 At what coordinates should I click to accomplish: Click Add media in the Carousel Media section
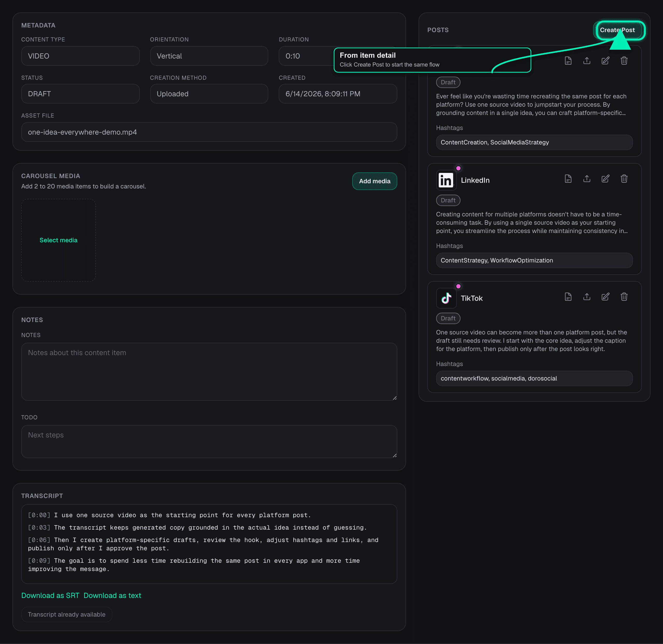tap(374, 181)
